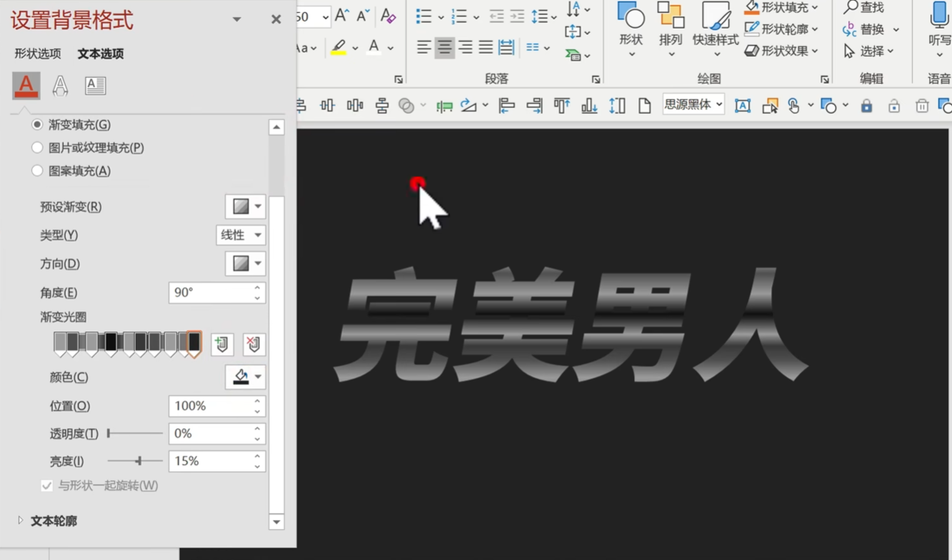
Task: Select the 渐变填充 radio option
Action: coord(37,124)
